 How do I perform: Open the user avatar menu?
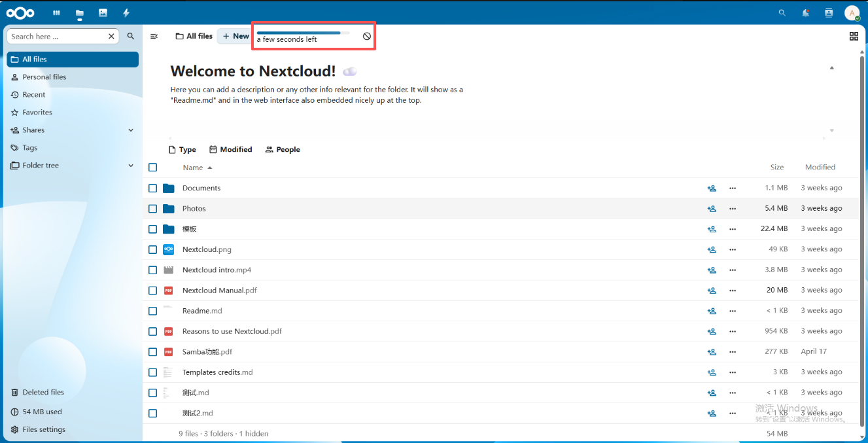[852, 13]
